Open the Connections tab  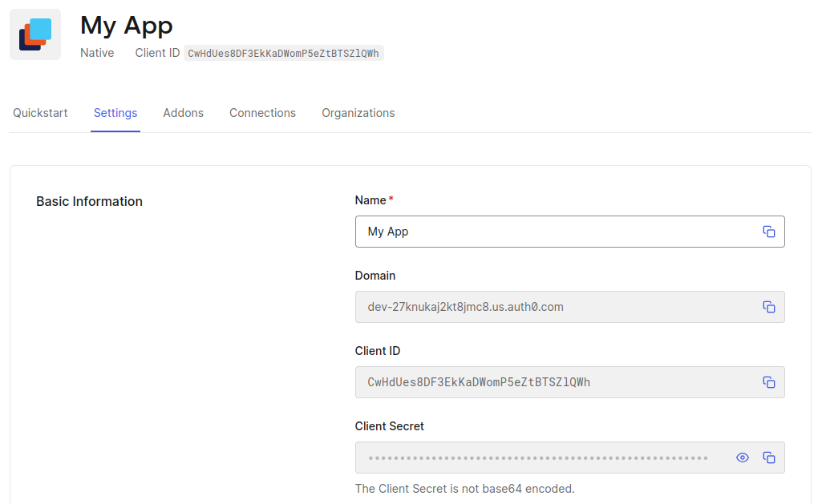[x=262, y=113]
